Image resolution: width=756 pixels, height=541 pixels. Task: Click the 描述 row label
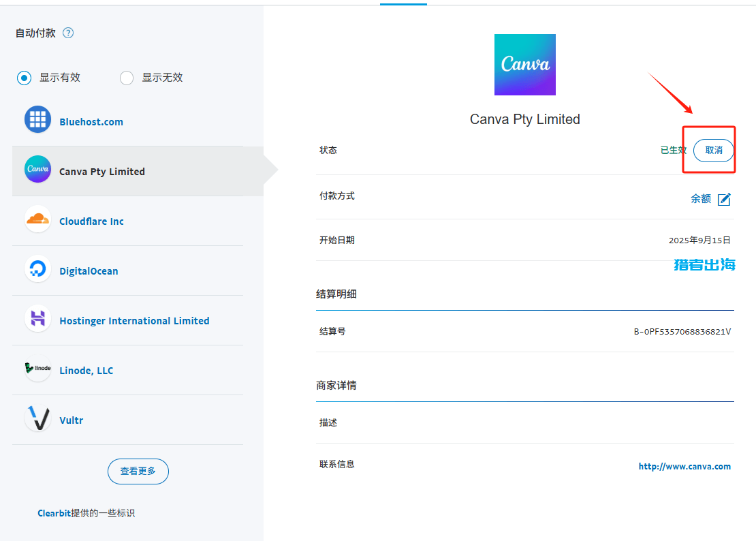point(328,422)
